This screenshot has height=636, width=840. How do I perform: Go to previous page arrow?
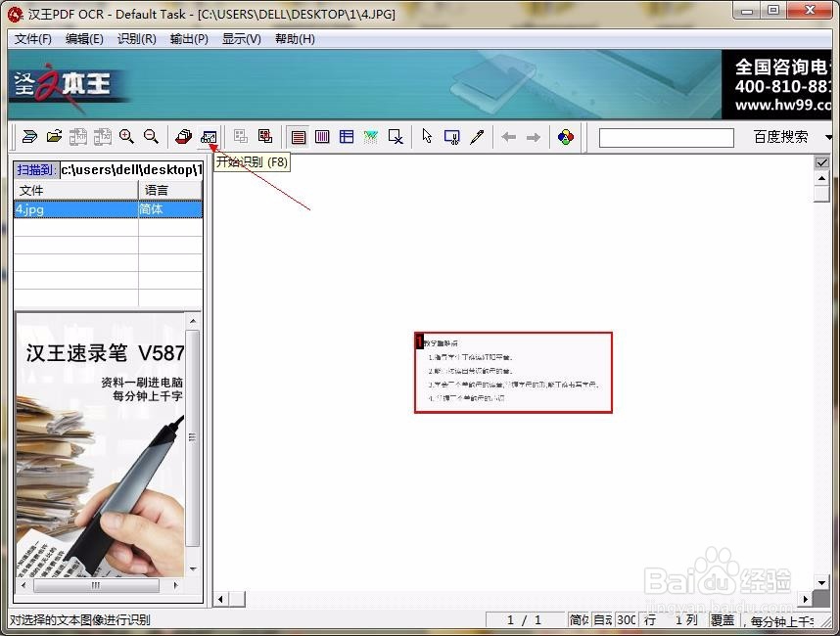click(x=508, y=137)
